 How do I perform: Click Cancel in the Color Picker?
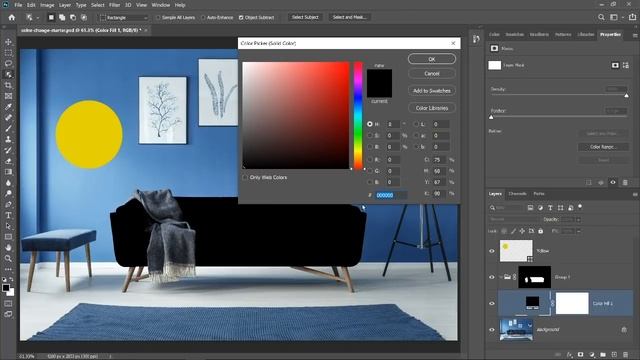[x=432, y=74]
